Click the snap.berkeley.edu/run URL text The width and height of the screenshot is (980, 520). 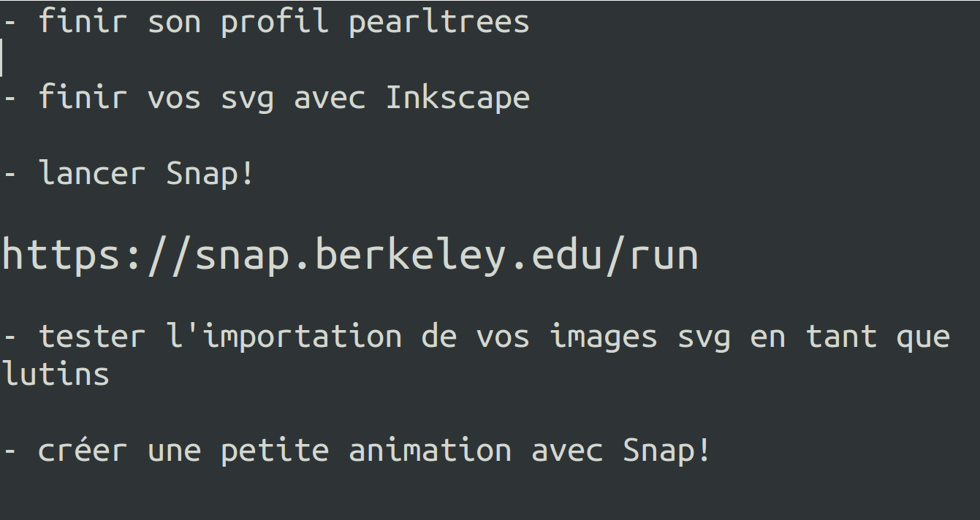click(x=349, y=255)
